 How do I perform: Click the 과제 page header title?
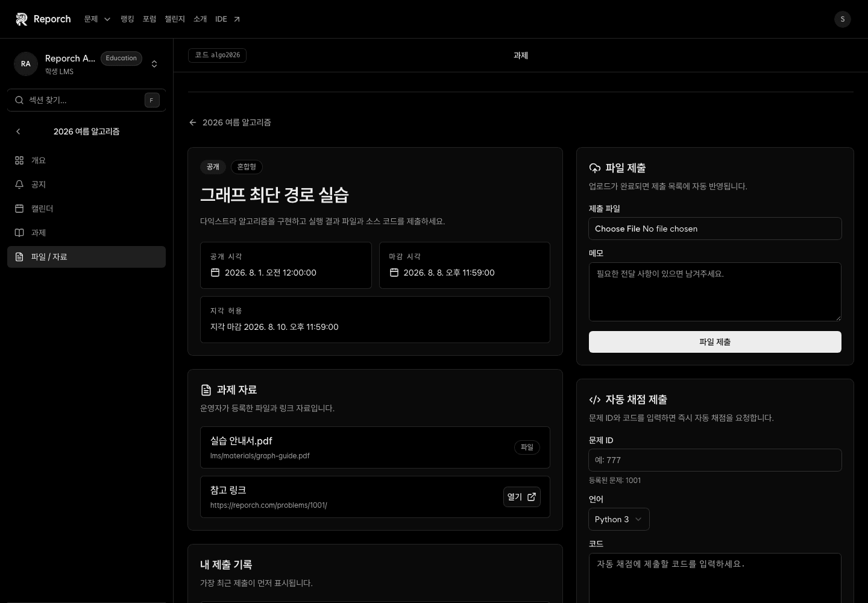click(521, 55)
